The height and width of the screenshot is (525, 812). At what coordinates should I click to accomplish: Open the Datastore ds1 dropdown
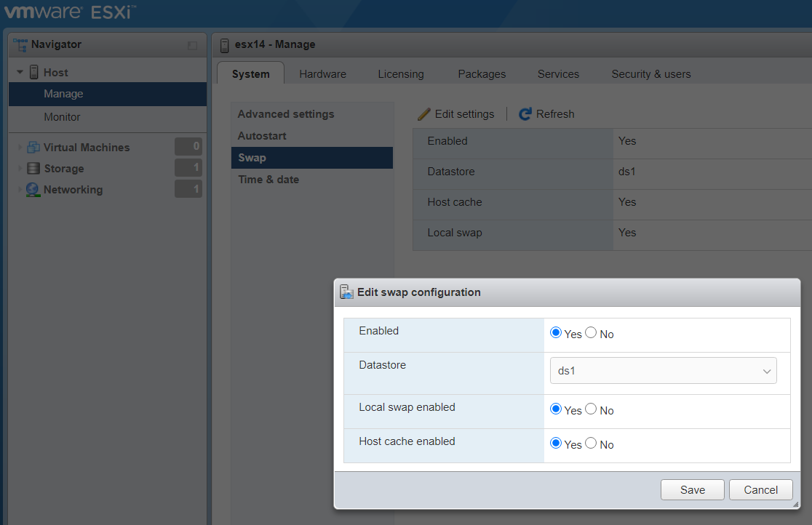(x=664, y=371)
